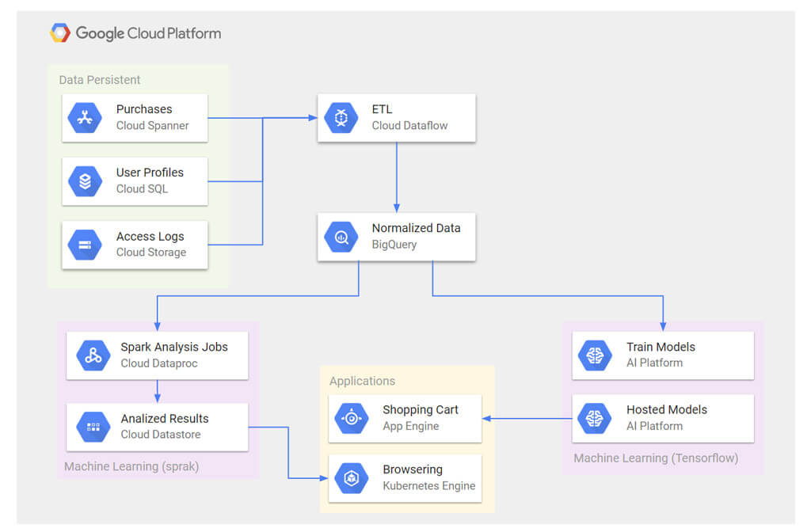Viewport: 811px width, 532px height.
Task: Click the "Purchases" title text
Action: click(x=144, y=109)
